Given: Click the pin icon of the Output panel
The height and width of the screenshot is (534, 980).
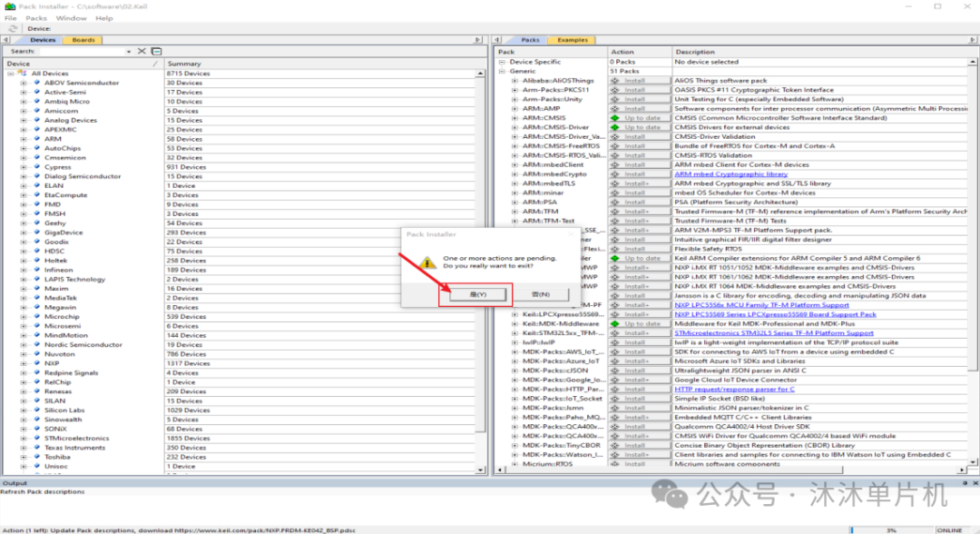Looking at the screenshot, I should point(965,483).
